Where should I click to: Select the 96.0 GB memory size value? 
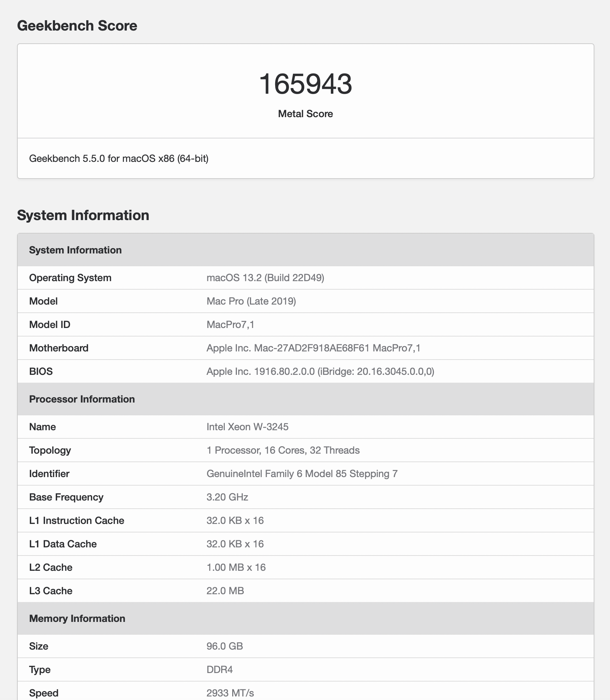point(225,646)
